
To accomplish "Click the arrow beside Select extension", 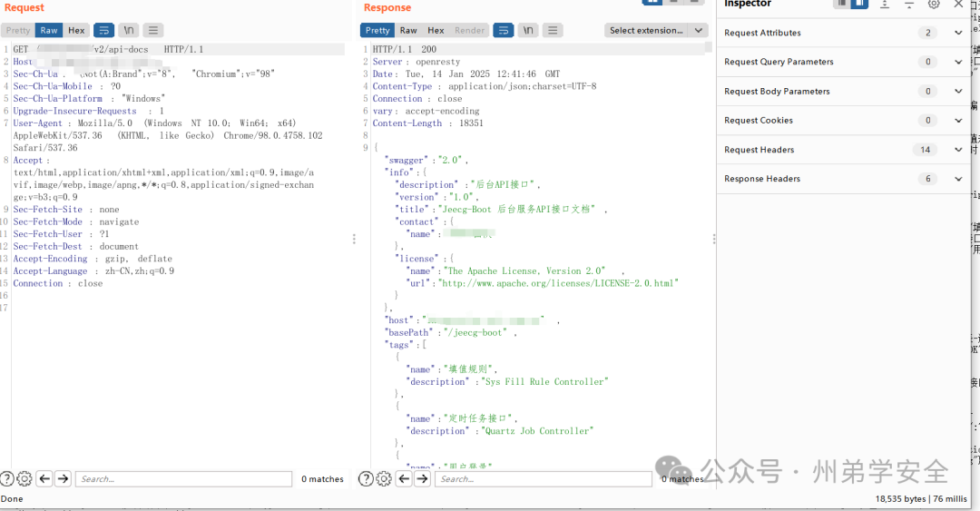I will pyautogui.click(x=699, y=30).
